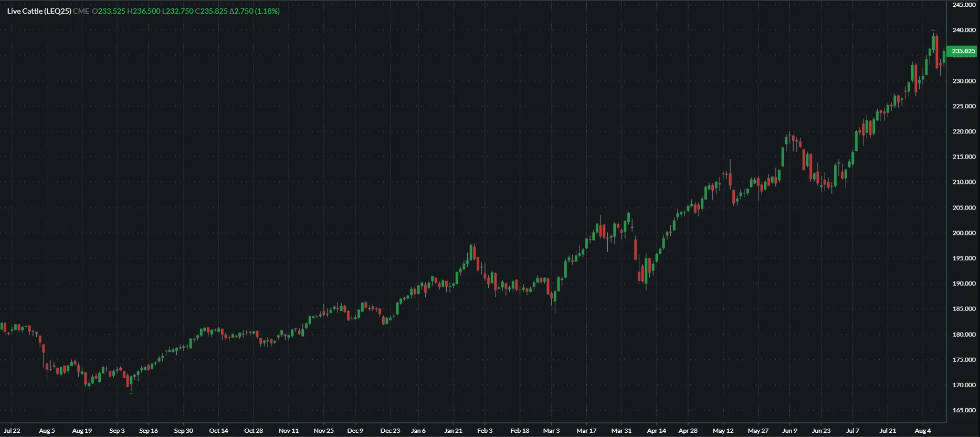Click the Jul 22 date on time axis

[12, 431]
